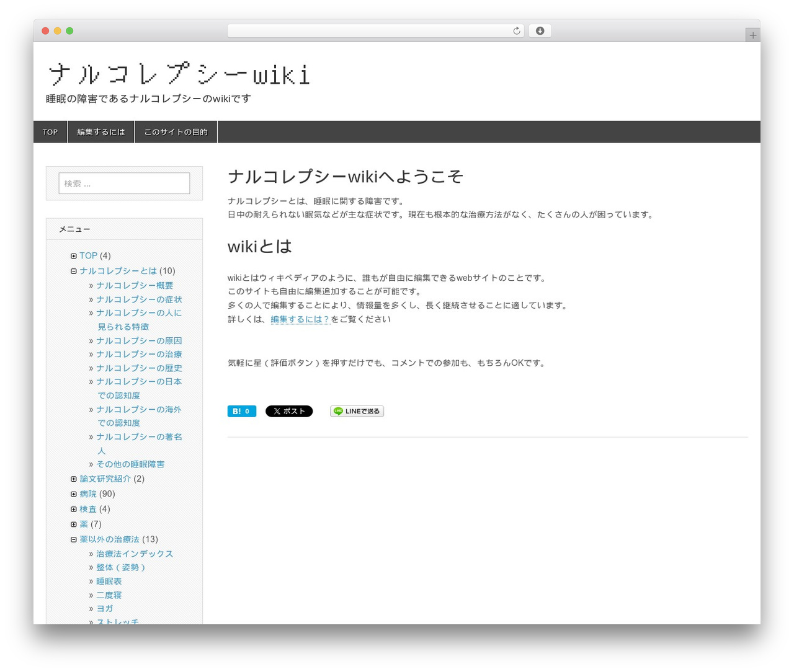The height and width of the screenshot is (672, 794).
Task: Expand the 論文研究紹介 tree node
Action: coord(74,479)
